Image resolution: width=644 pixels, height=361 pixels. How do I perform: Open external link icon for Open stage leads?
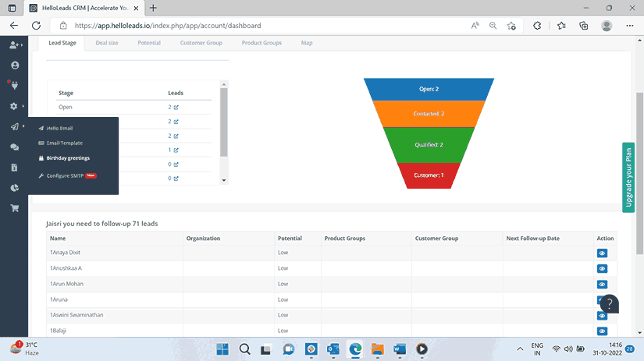[x=176, y=107]
